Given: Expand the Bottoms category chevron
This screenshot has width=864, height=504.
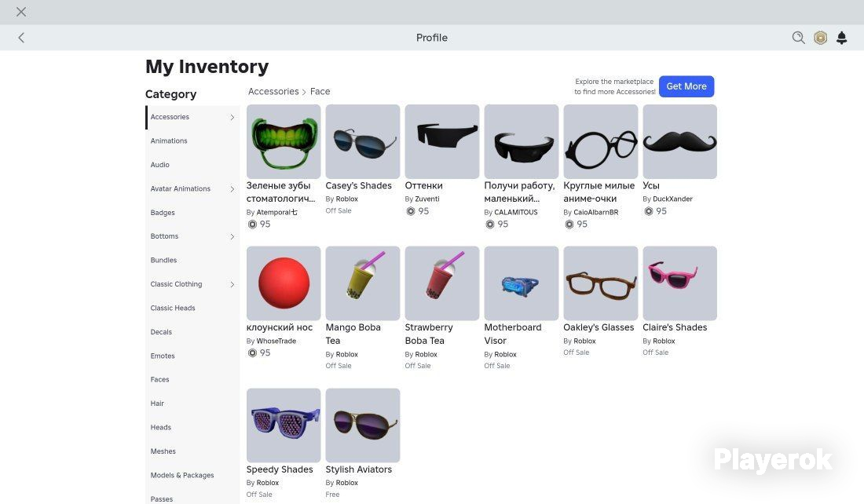Looking at the screenshot, I should coord(232,236).
